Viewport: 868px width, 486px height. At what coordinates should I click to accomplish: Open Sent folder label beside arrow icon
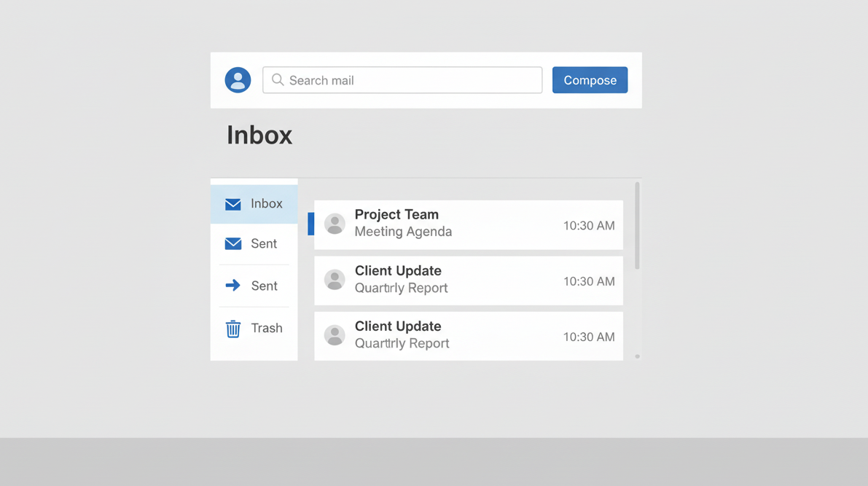click(264, 286)
